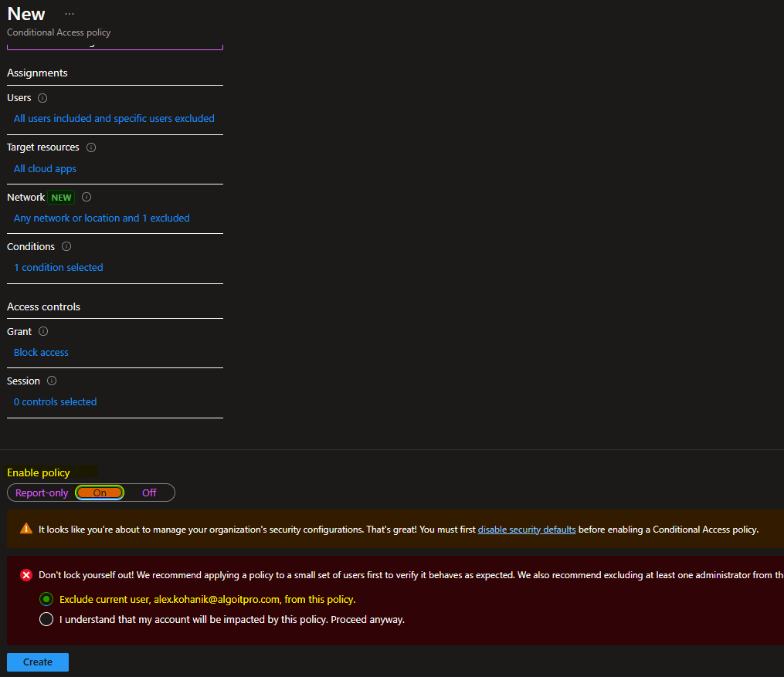784x677 pixels.
Task: Click the orange warning triangle icon
Action: (x=26, y=529)
